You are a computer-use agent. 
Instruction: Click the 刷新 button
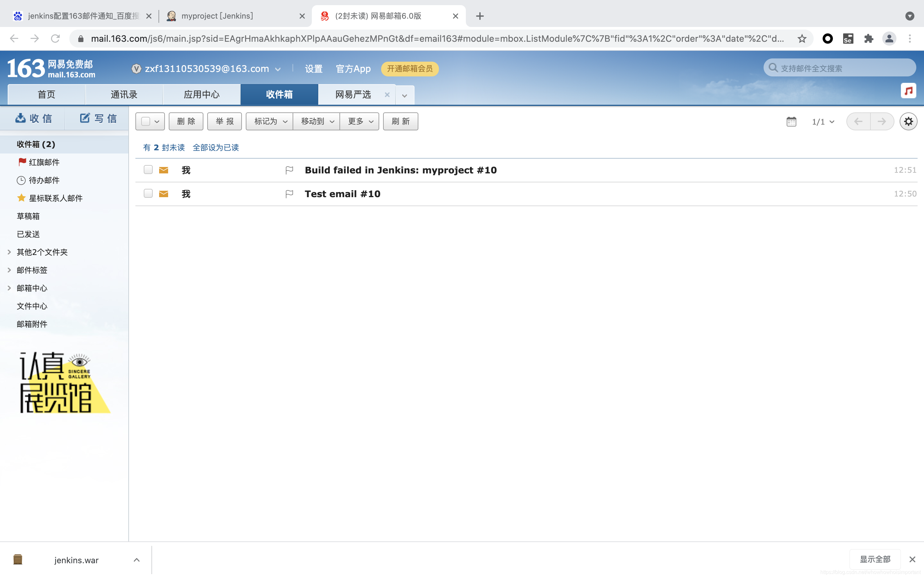400,122
